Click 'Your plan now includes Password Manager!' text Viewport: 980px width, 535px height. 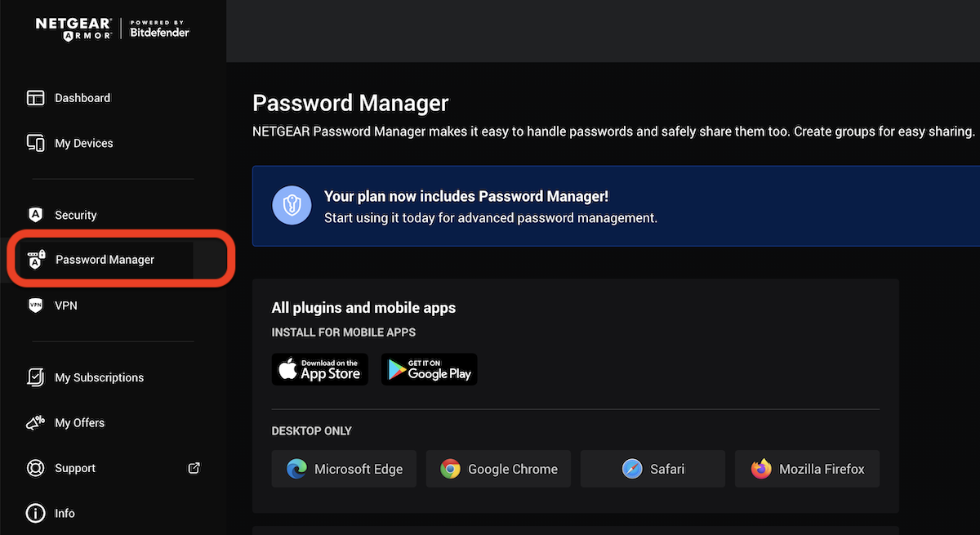(x=466, y=196)
